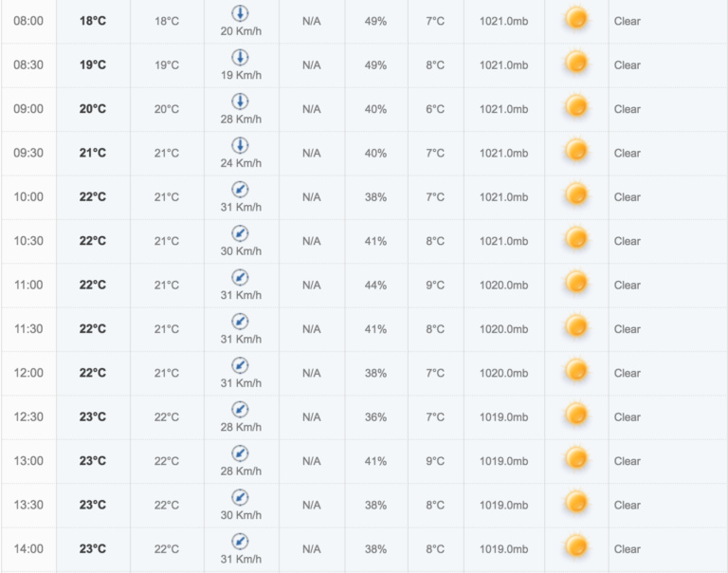728x573 pixels.
Task: Select the 44% humidity value
Action: [x=375, y=285]
